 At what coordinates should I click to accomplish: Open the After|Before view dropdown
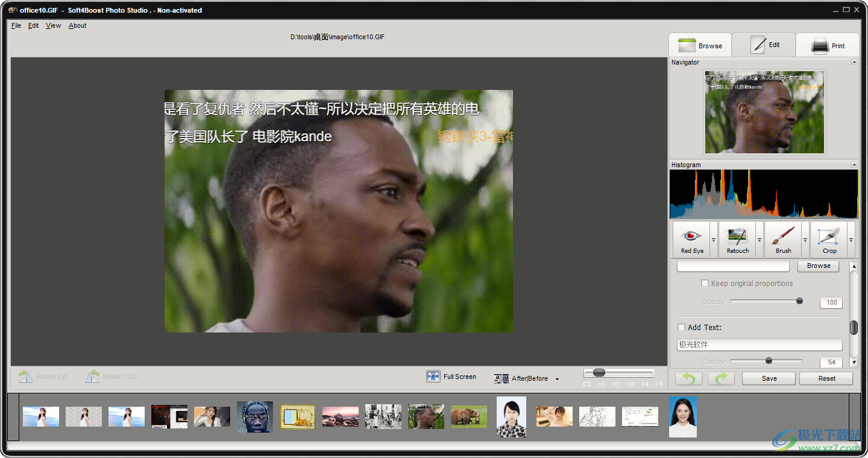tap(557, 378)
